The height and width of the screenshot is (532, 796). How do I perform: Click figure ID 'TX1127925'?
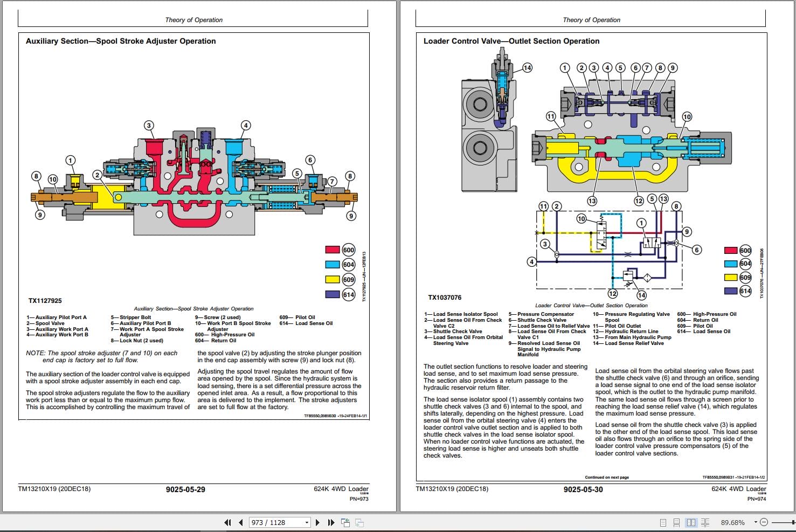click(45, 301)
